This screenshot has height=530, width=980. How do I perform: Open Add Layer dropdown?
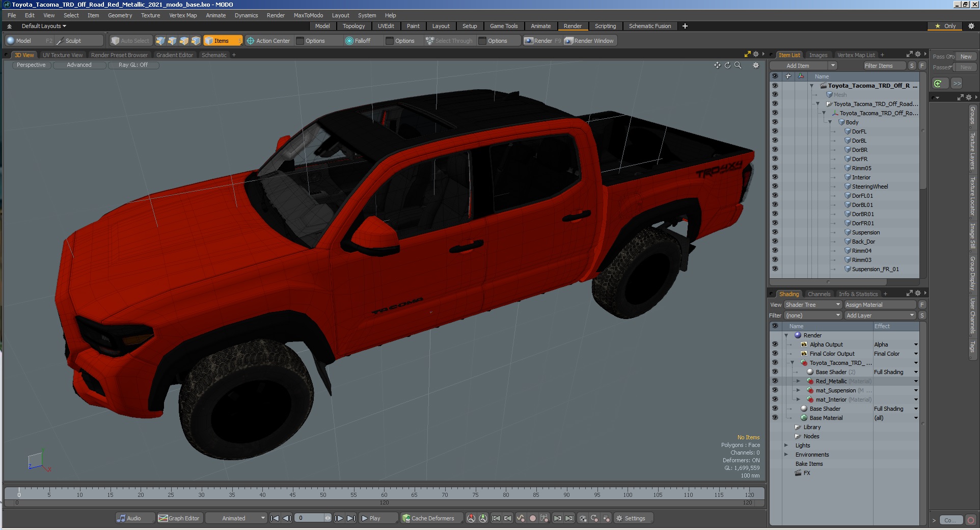coord(880,315)
